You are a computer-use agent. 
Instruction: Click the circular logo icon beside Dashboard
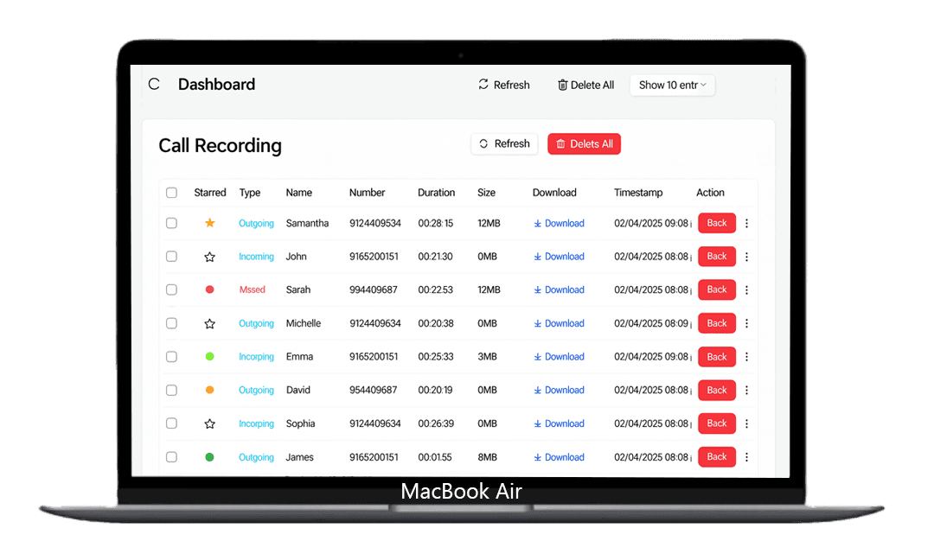[154, 84]
